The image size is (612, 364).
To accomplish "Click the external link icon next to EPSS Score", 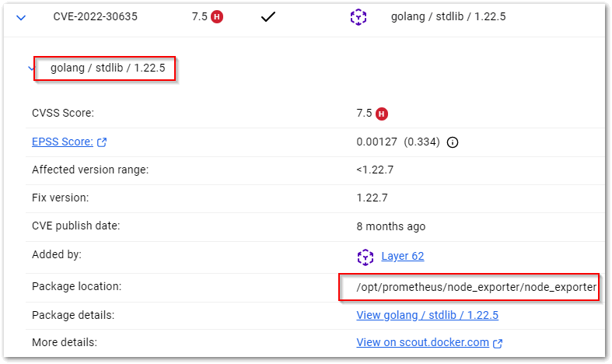I will click(x=102, y=142).
